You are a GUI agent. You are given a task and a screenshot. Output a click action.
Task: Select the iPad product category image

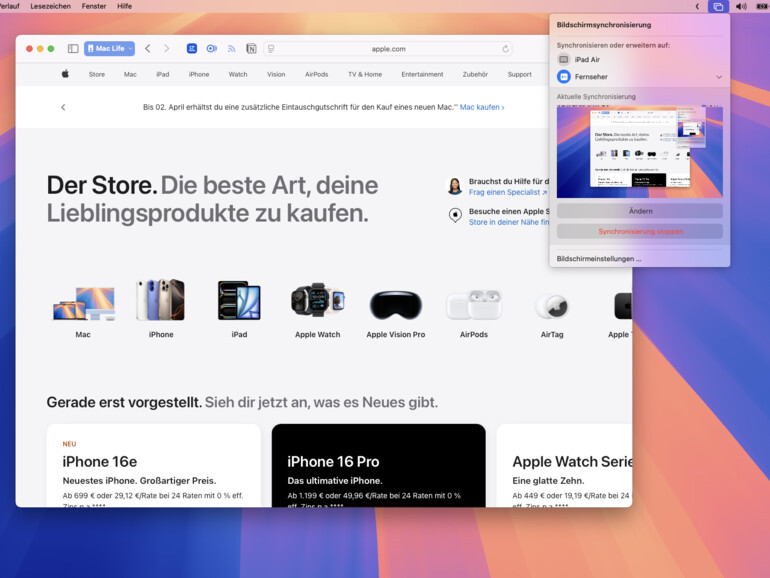[239, 300]
